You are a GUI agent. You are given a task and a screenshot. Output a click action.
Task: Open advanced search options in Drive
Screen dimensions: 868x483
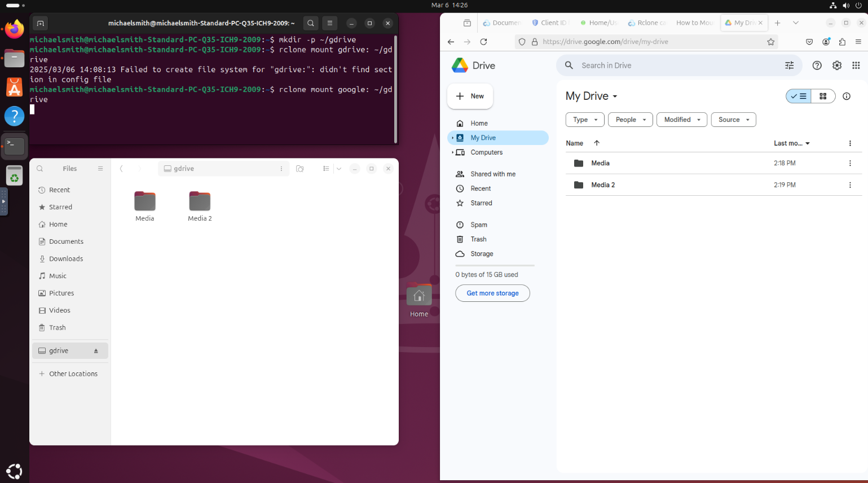coord(790,65)
